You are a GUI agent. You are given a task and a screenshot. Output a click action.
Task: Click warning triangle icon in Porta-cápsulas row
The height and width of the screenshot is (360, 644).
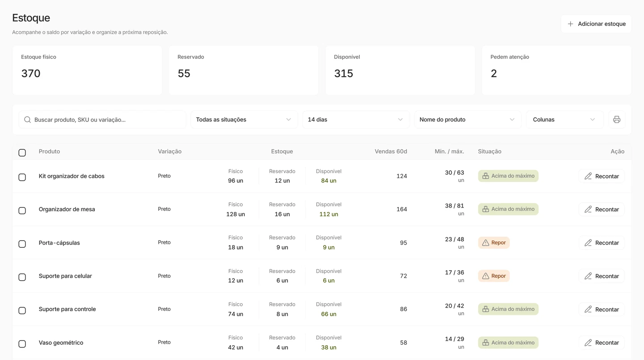(485, 243)
